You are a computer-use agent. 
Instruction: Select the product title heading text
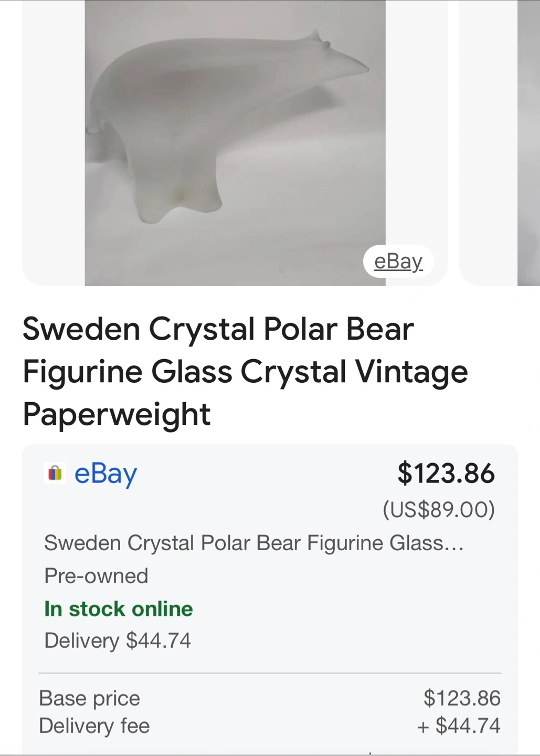(245, 371)
